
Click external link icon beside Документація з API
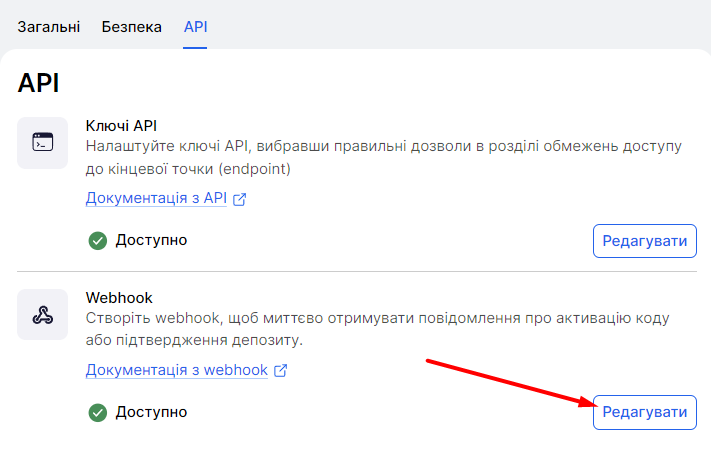click(x=239, y=199)
